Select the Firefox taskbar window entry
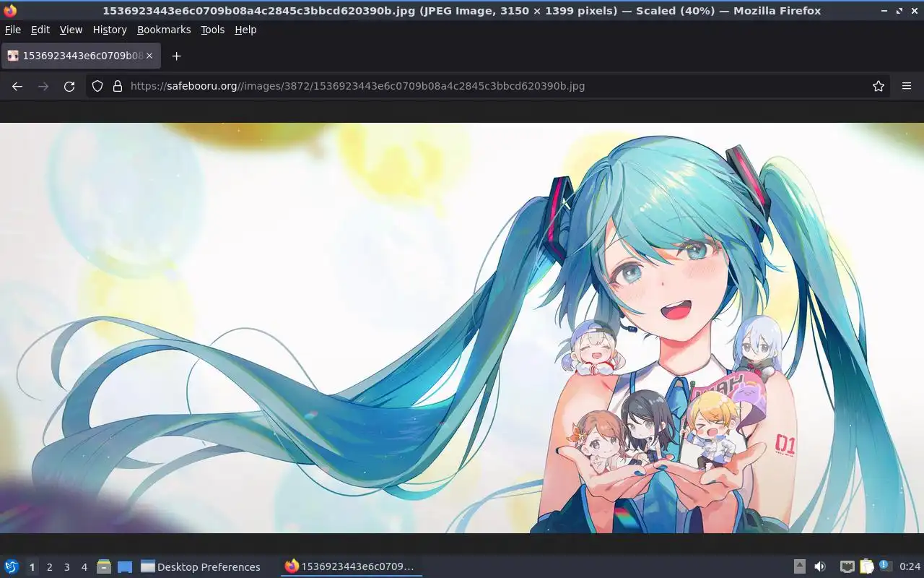The height and width of the screenshot is (578, 924). (351, 566)
